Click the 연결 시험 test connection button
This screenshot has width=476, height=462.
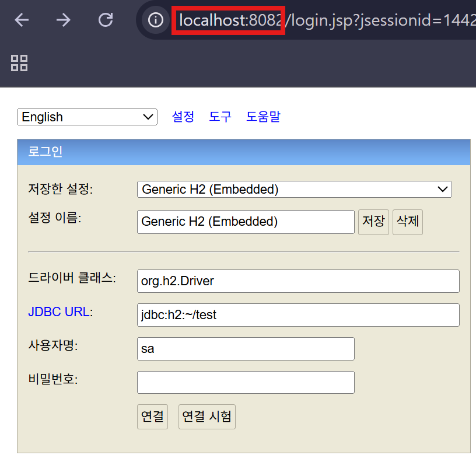click(x=206, y=416)
